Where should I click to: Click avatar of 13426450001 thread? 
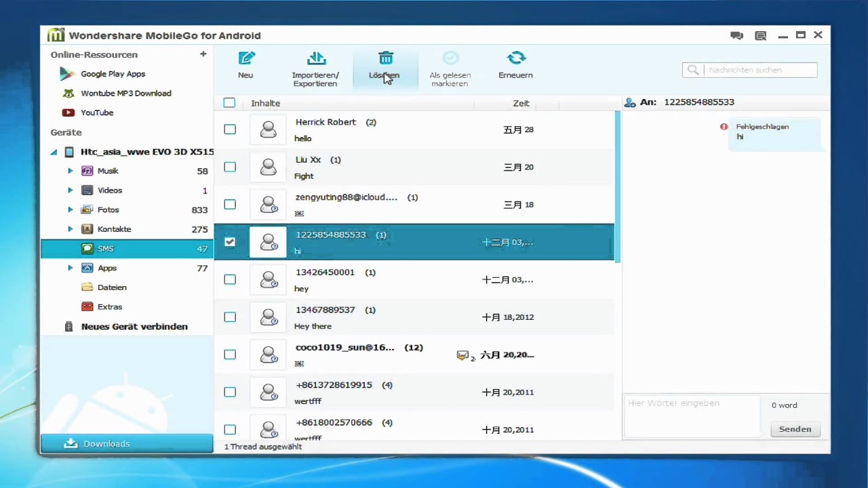269,279
